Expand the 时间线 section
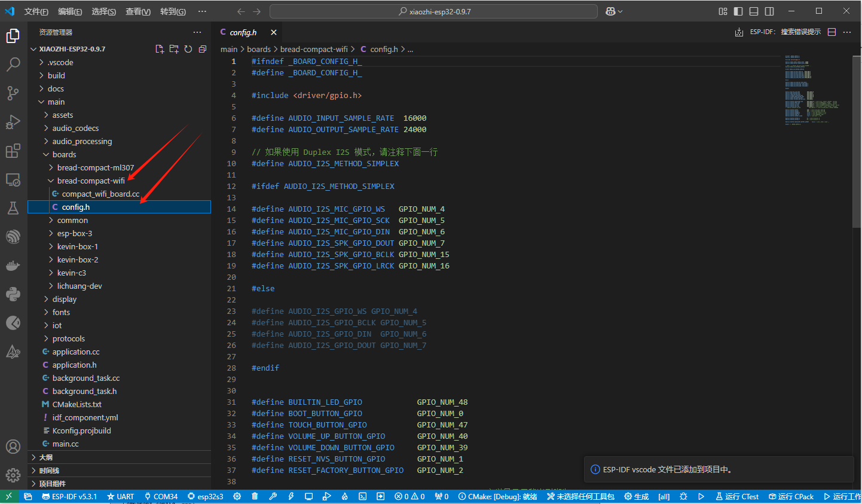Viewport: 862px width, 504px height. 49,471
